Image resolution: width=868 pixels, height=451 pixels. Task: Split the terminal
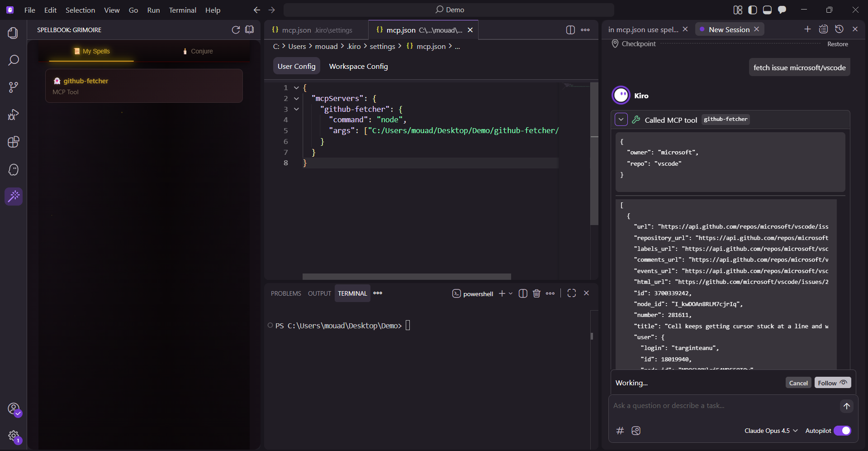[x=523, y=293]
